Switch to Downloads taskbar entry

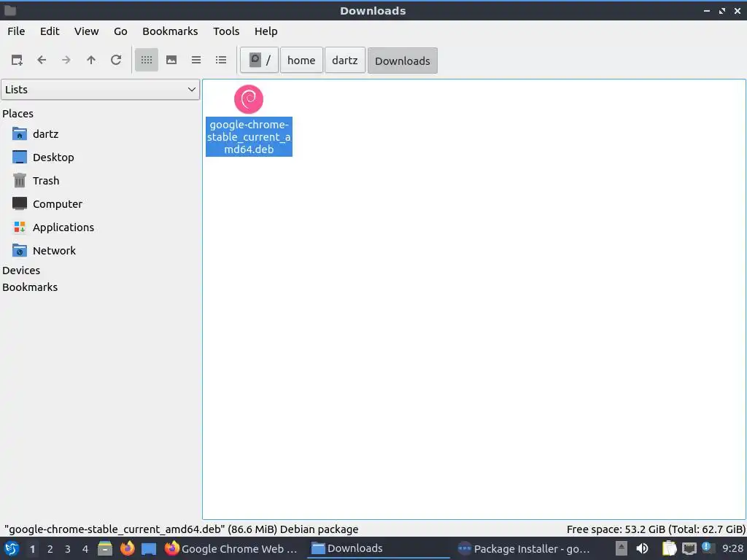[x=379, y=548]
